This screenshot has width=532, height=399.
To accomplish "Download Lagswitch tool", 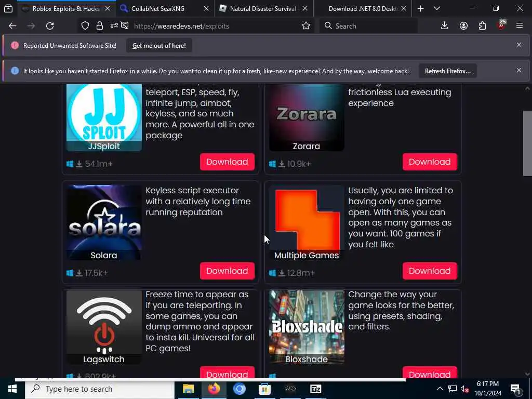I will (x=227, y=373).
